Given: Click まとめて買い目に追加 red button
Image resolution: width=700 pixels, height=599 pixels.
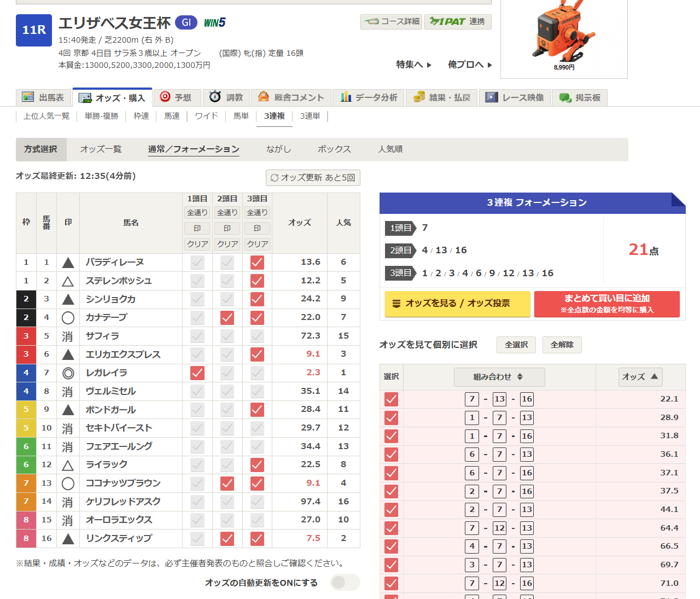Looking at the screenshot, I should pyautogui.click(x=606, y=304).
